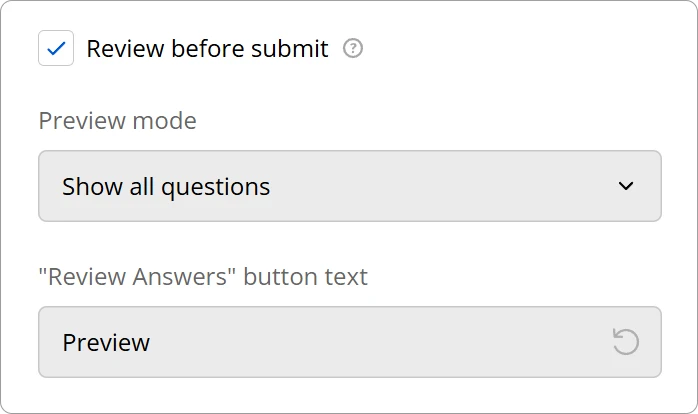Uncheck the Review before submit checkbox
The height and width of the screenshot is (414, 698).
[x=56, y=48]
